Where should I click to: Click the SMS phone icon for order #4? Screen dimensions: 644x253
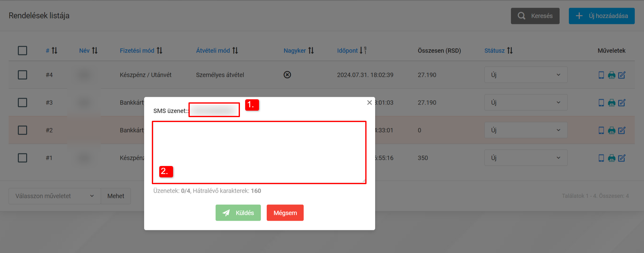pos(601,75)
